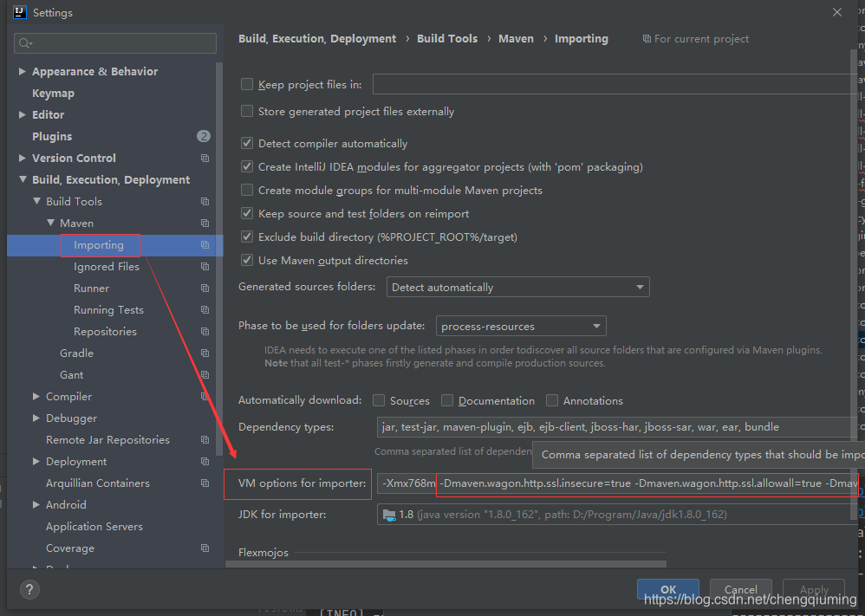Click the per-project icon beside Maven
This screenshot has height=616, width=865.
pos(205,224)
